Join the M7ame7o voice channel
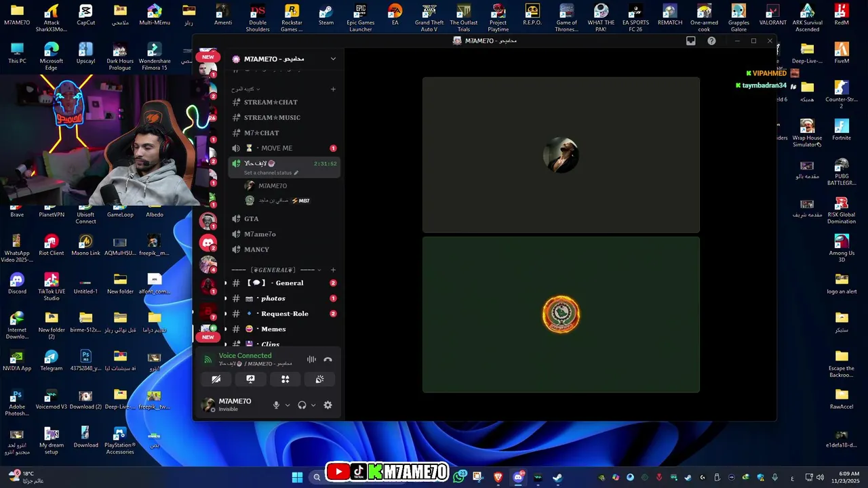 point(284,235)
